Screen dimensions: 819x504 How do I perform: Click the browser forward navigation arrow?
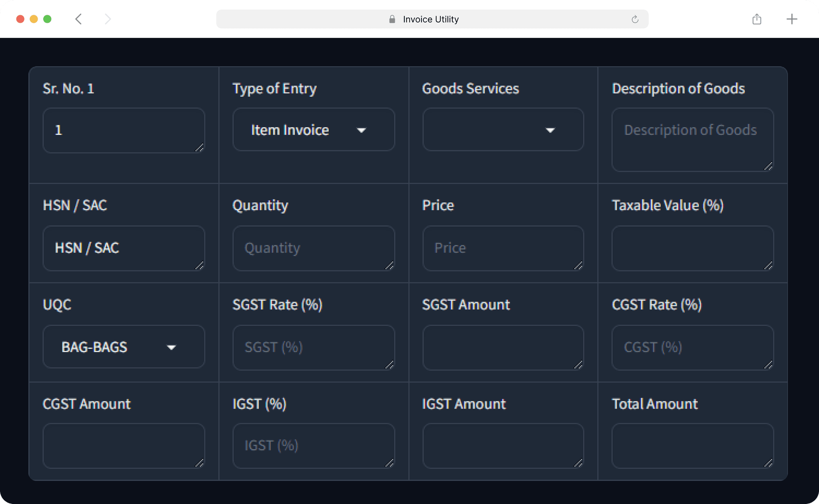(x=107, y=19)
